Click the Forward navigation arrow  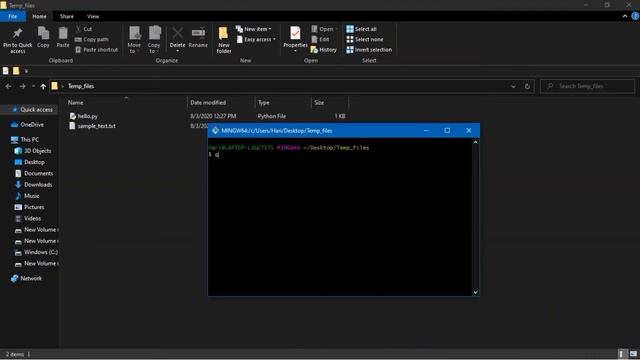tap(22, 86)
